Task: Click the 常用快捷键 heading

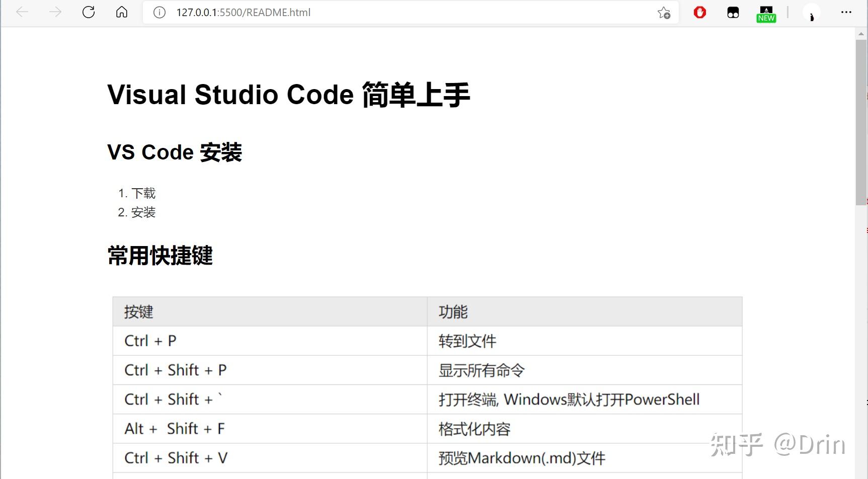Action: pyautogui.click(x=160, y=256)
